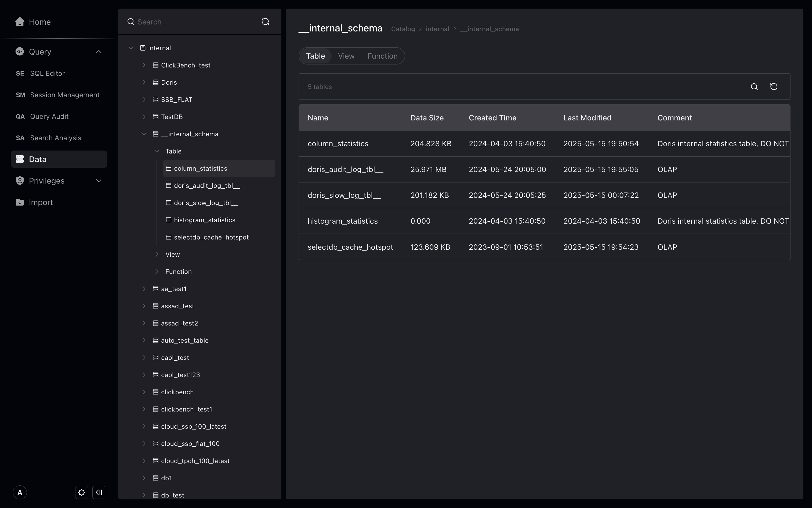The height and width of the screenshot is (508, 812).
Task: Refresh the 5 tables list
Action: point(774,87)
